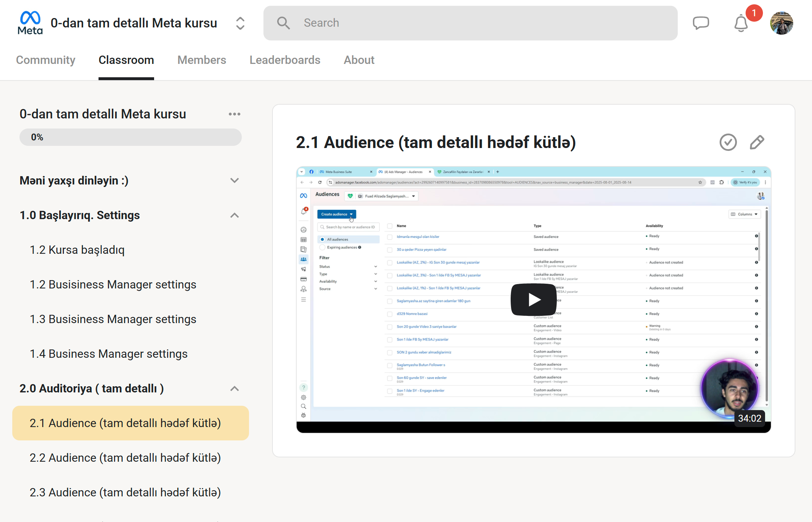Click the search magnifier icon

pos(283,23)
